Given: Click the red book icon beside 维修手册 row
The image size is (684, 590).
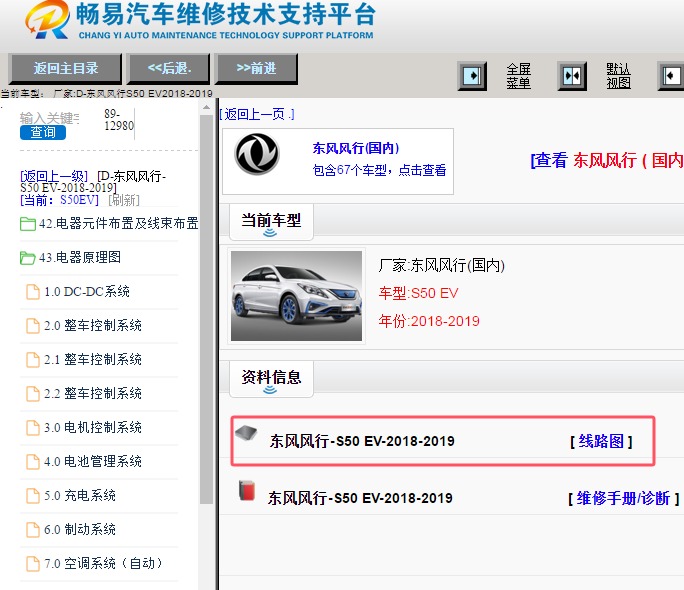Looking at the screenshot, I should click(247, 490).
